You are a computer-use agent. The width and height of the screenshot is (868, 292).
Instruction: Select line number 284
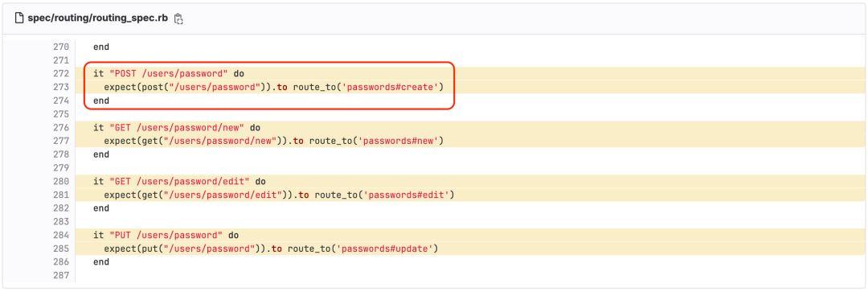pos(61,235)
